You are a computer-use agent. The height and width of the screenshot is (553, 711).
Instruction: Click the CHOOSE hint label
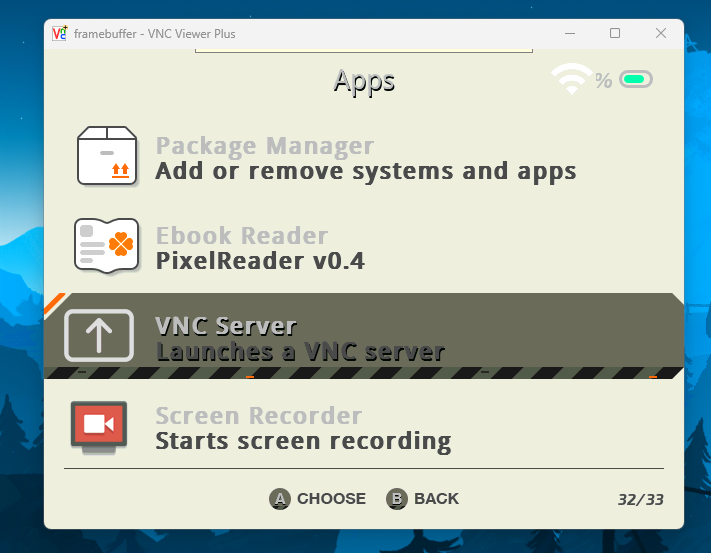(x=331, y=499)
